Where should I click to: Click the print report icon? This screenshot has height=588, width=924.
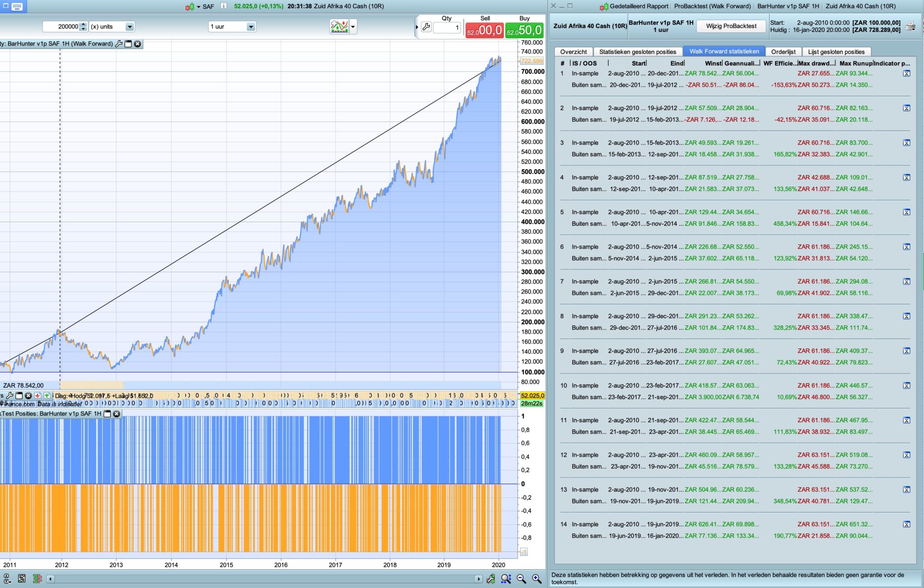point(910,26)
